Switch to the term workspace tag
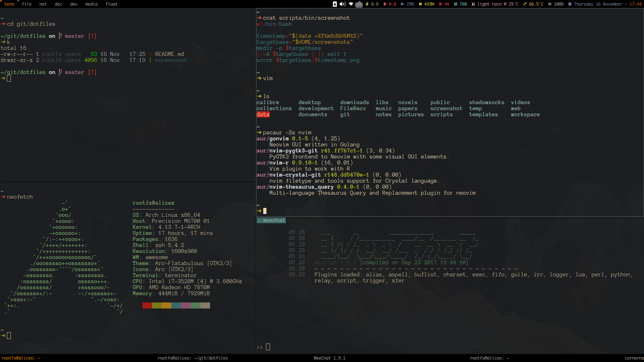The image size is (644, 362). 9,4
